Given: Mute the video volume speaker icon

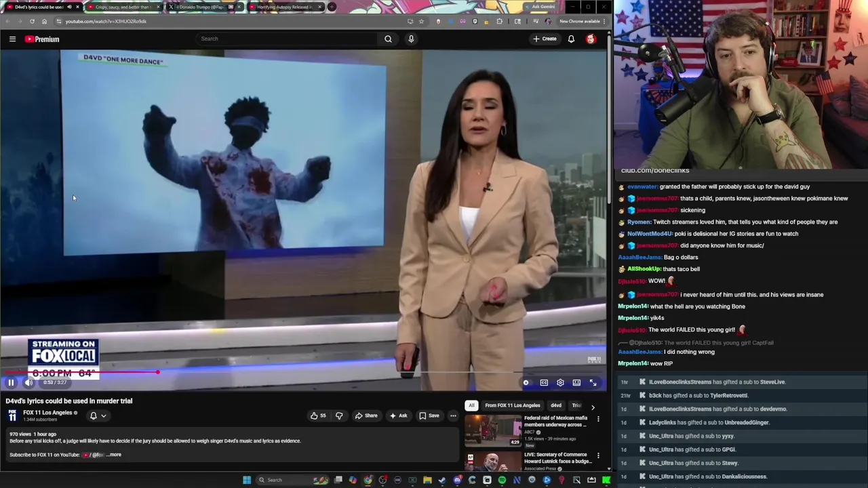Looking at the screenshot, I should click(x=28, y=382).
